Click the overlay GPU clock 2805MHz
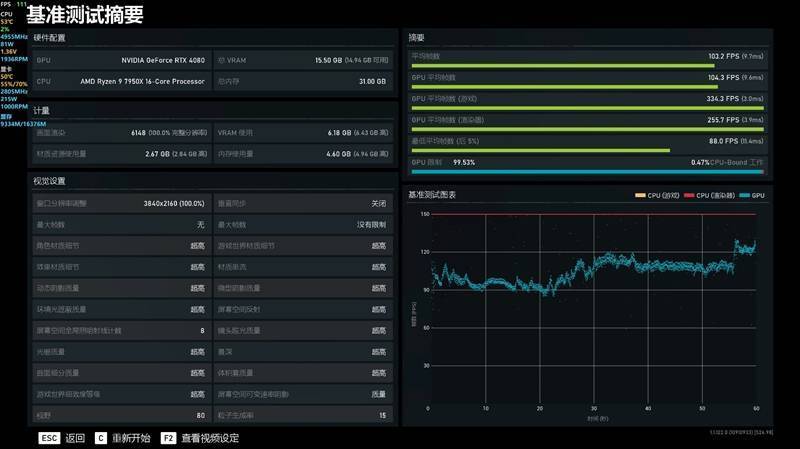The image size is (800, 449). [14, 92]
